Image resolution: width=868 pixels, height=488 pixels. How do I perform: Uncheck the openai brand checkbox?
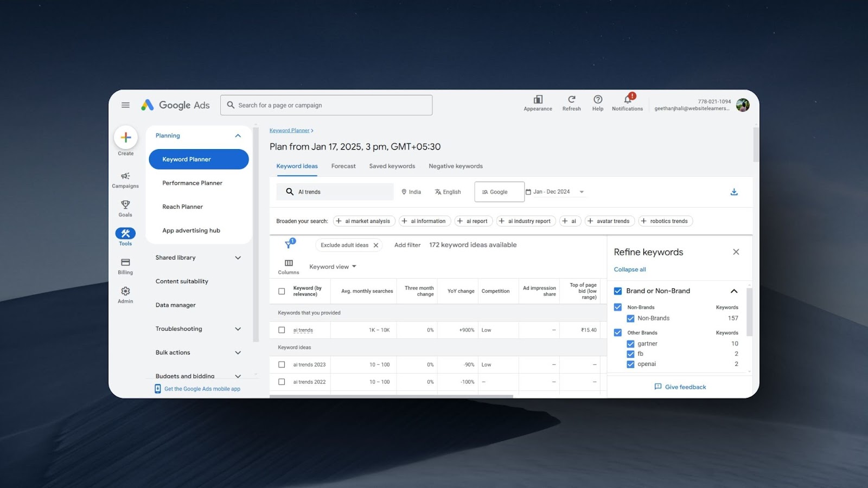[630, 364]
